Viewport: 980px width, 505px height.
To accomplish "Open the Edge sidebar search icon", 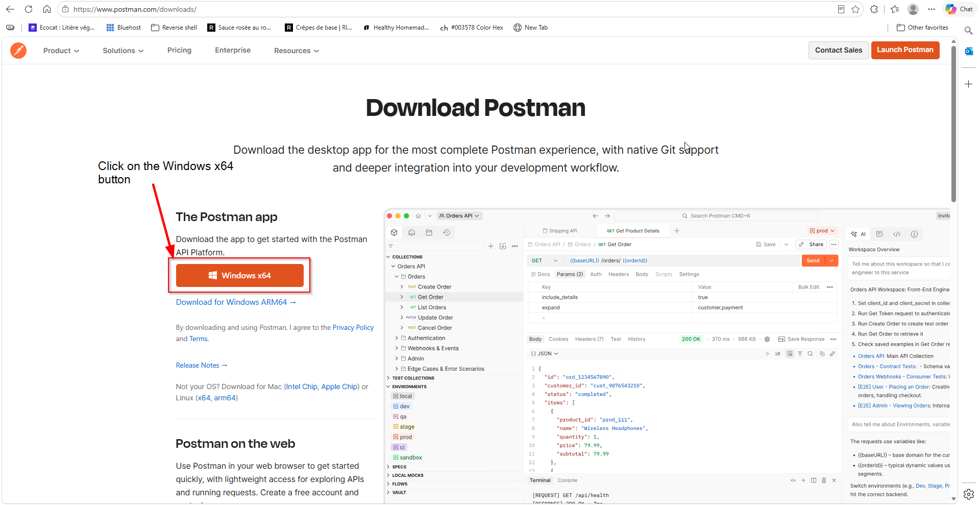I will (968, 31).
